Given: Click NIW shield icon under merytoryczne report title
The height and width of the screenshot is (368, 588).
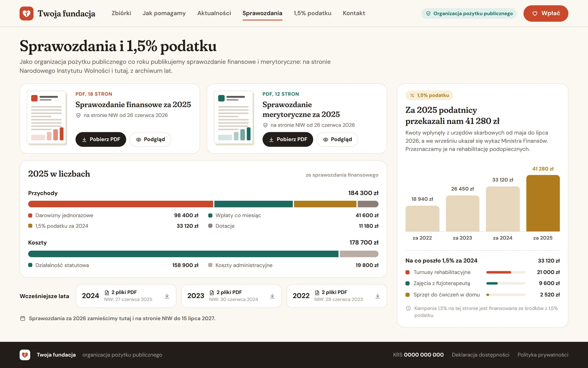Looking at the screenshot, I should click(265, 125).
